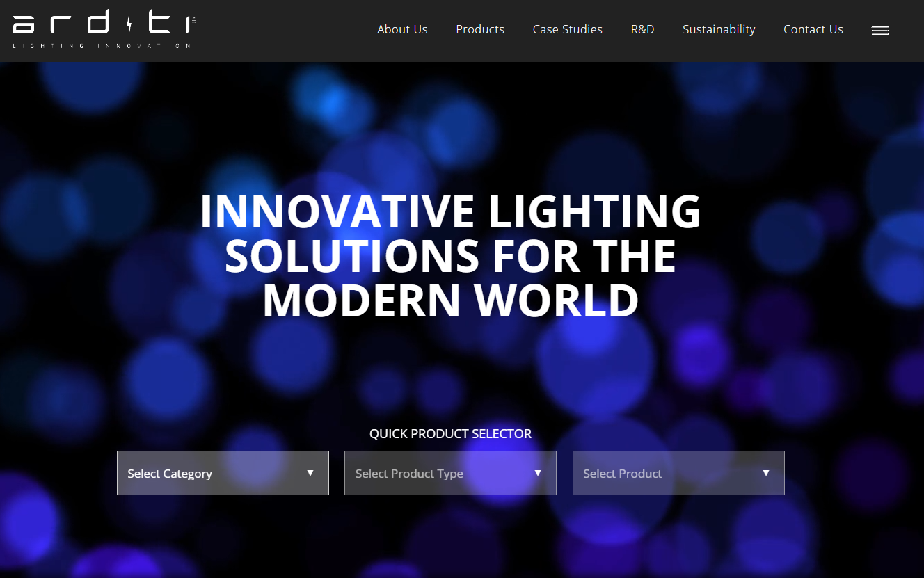Open the hamburger menu icon

[x=880, y=31]
